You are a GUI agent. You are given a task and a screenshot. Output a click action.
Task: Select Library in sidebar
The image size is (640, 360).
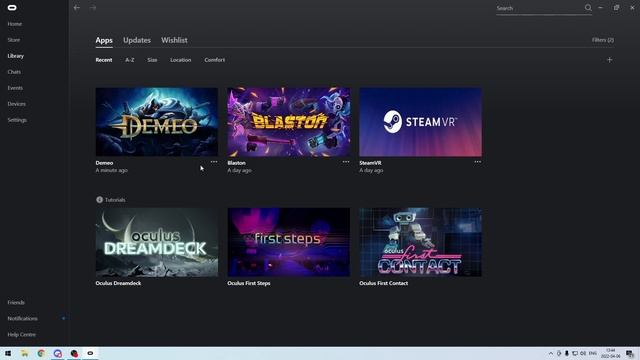(x=16, y=56)
